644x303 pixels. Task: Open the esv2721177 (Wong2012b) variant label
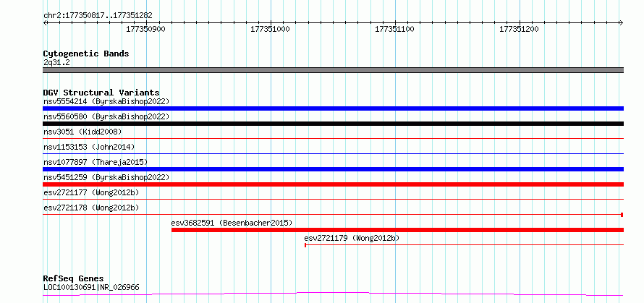[91, 192]
